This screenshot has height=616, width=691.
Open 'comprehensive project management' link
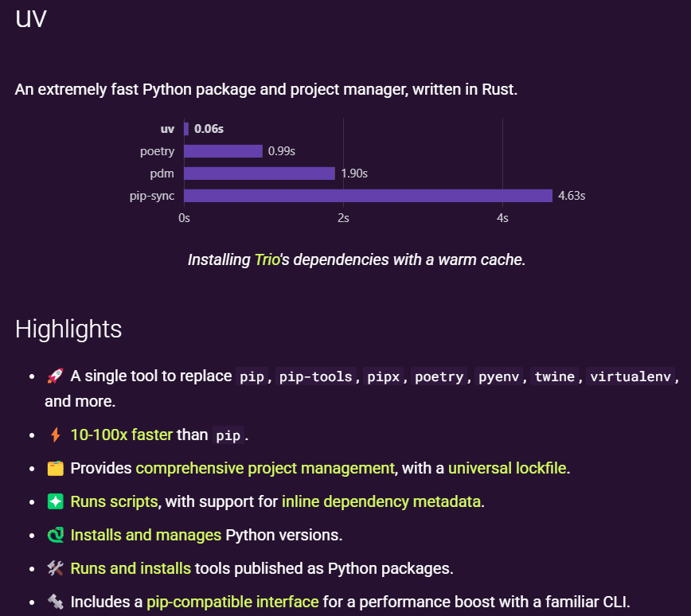point(265,468)
